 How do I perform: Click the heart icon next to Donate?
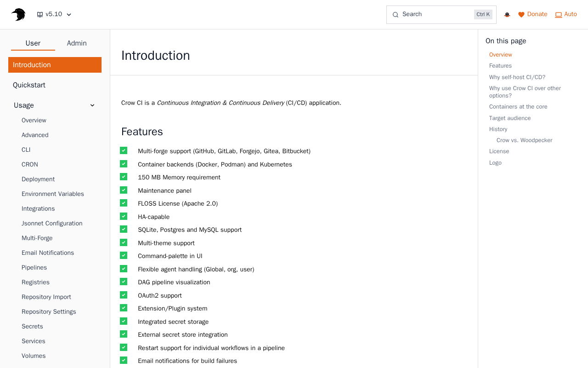click(521, 15)
